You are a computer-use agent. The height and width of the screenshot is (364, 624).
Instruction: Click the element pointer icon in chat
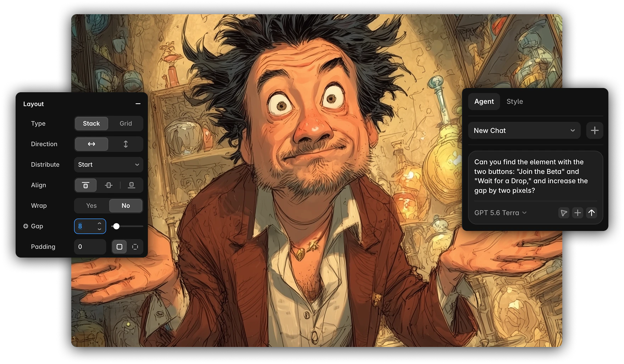coord(564,213)
